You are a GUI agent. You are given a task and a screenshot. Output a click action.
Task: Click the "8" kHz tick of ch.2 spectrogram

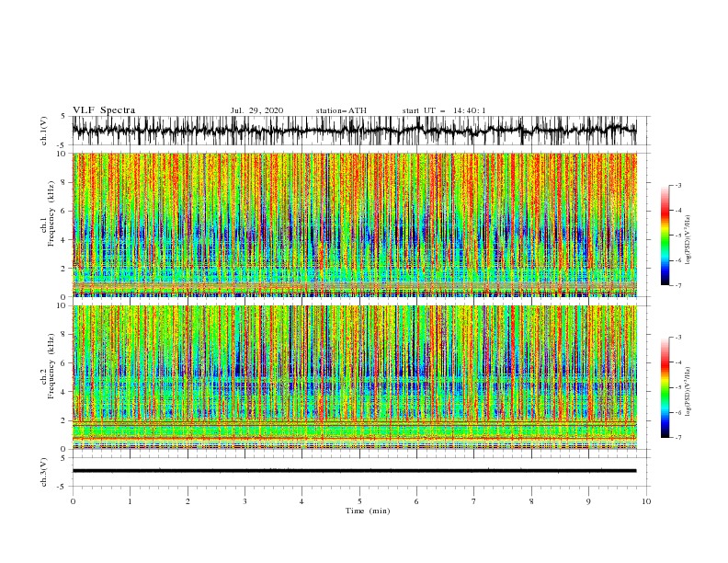[64, 335]
